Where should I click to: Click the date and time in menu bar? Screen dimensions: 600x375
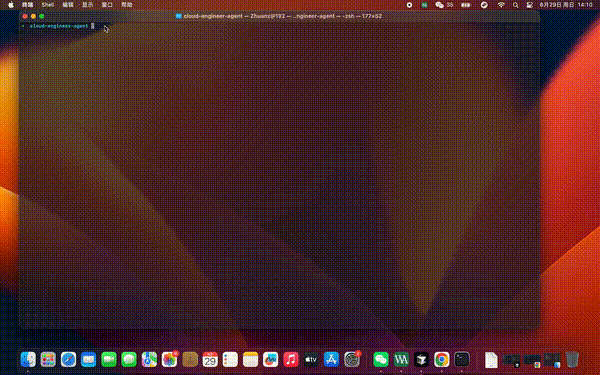(x=566, y=5)
